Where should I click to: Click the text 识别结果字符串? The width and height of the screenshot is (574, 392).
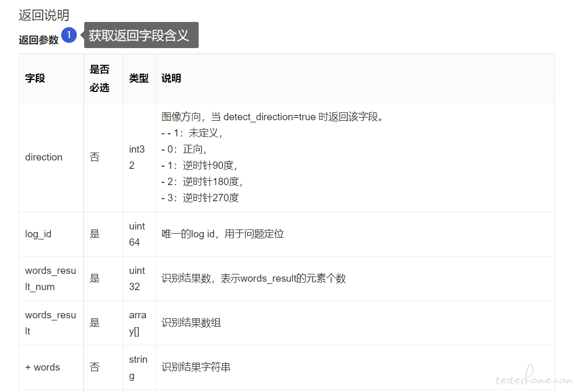click(x=196, y=367)
